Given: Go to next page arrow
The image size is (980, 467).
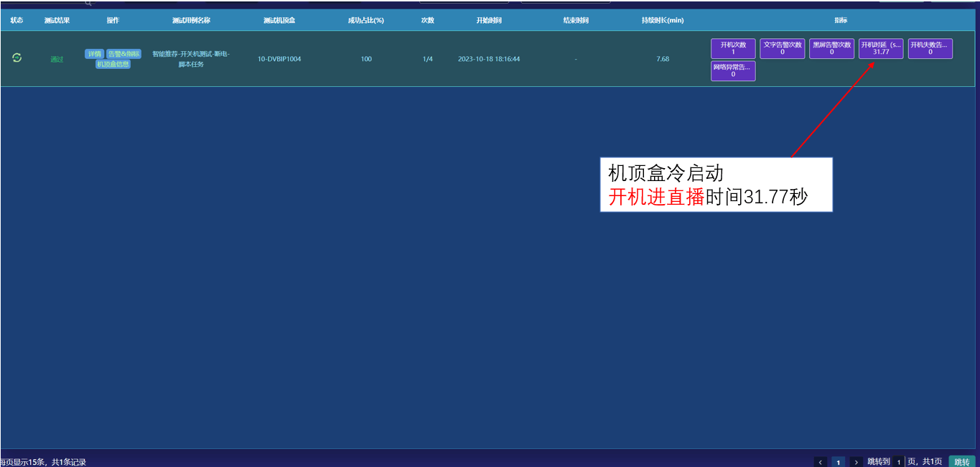Looking at the screenshot, I should pos(856,462).
